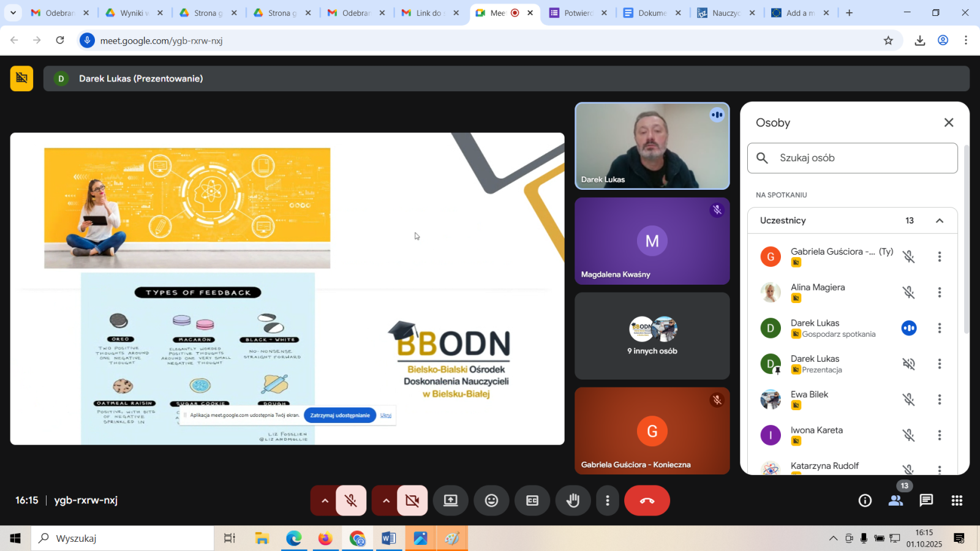Expand video settings arrow beside camera
The width and height of the screenshot is (980, 551).
point(386,501)
